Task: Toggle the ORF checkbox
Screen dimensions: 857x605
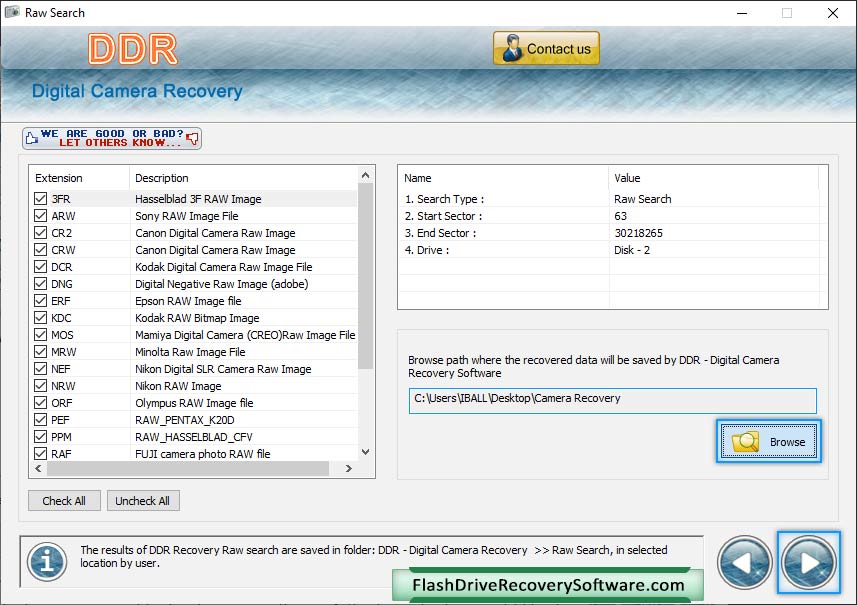Action: (40, 402)
